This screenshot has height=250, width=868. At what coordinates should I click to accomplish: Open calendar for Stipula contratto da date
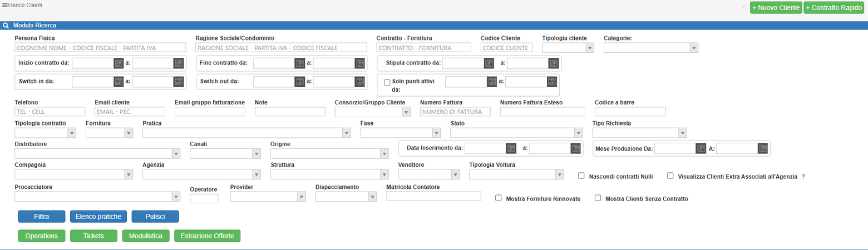(489, 63)
